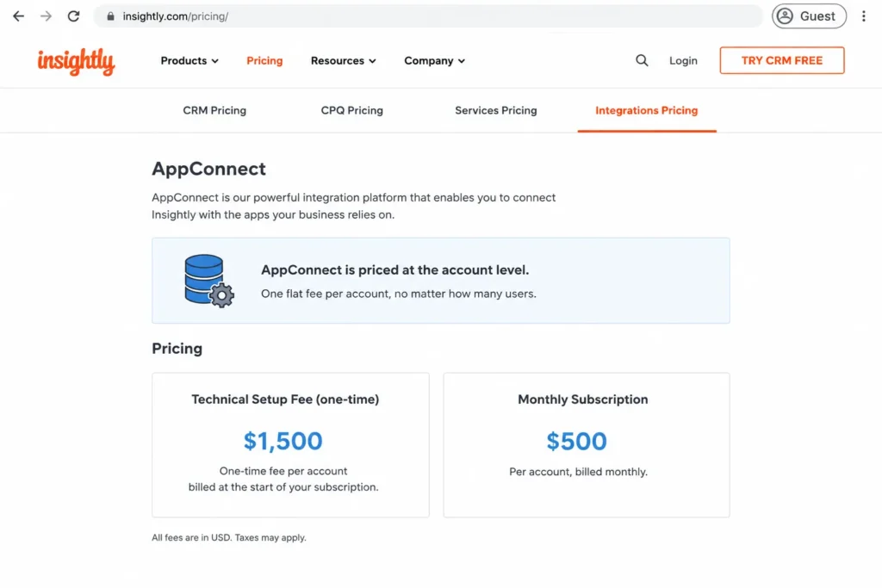Screen dimensions: 882x588
Task: Click 'One flat fee per account' text
Action: pos(325,294)
